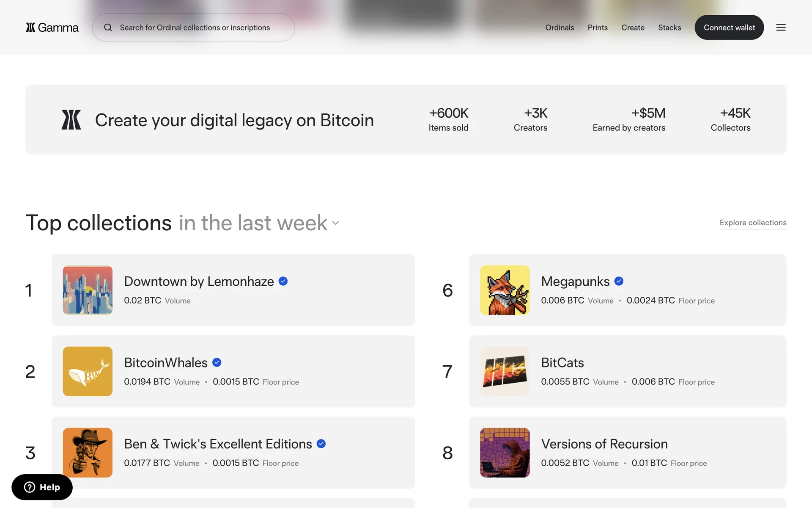The image size is (812, 508).
Task: Open the Stacks nav item
Action: (669, 28)
